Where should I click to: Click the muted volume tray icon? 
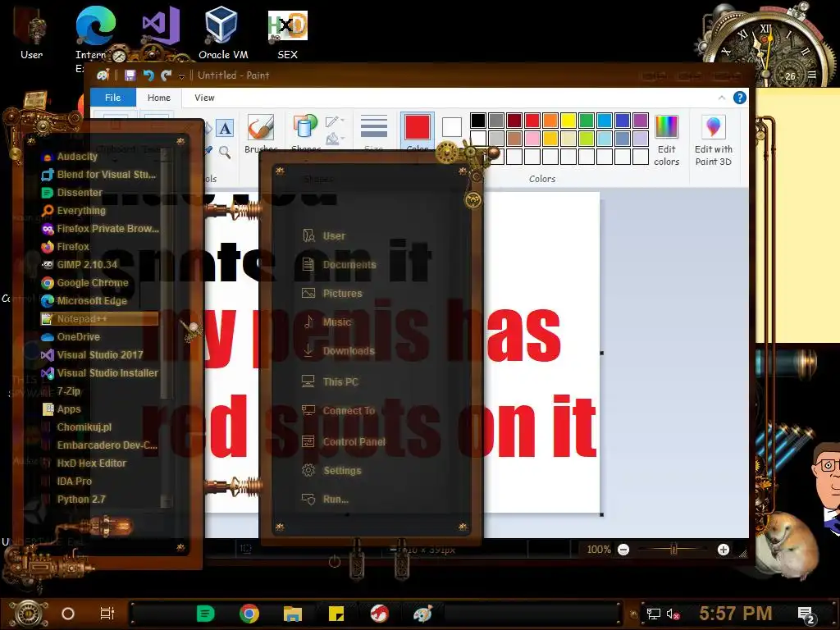[x=673, y=614]
